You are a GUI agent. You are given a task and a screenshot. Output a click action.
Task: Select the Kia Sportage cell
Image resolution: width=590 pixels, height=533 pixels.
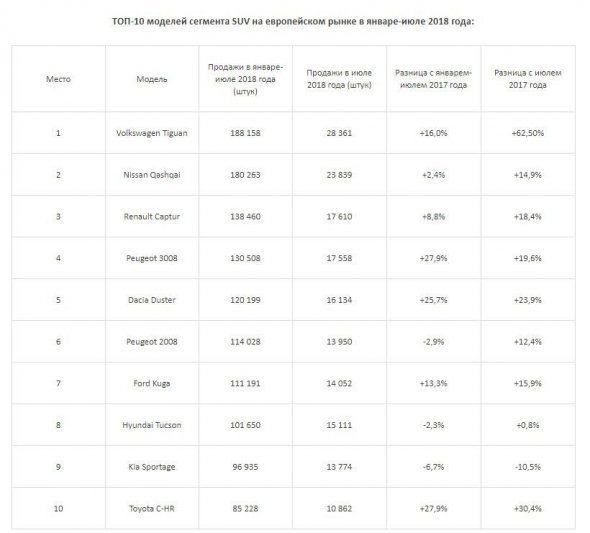coord(152,467)
